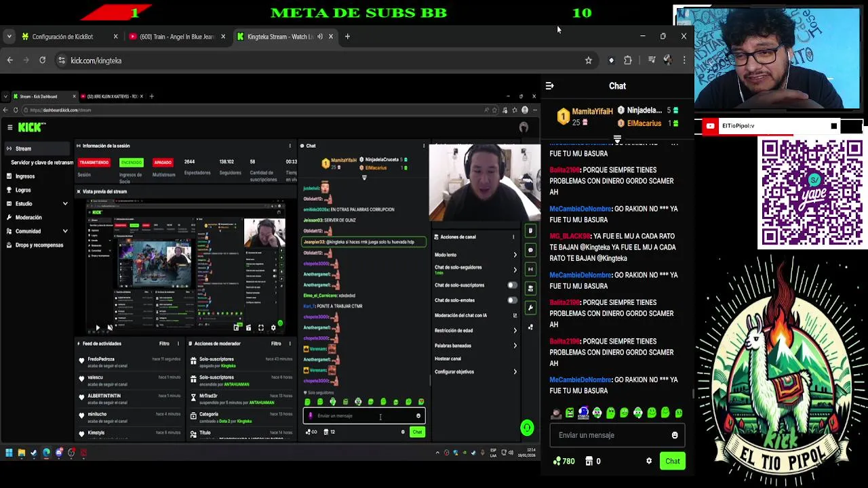Viewport: 868px width, 488px height.
Task: Expand leaderboard in kick.com chat
Action: pos(617,139)
